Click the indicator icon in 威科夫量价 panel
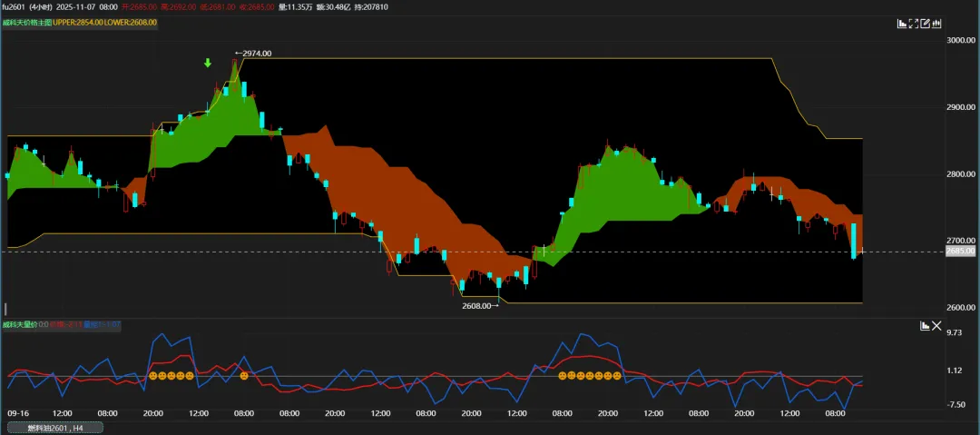This screenshot has width=980, height=435. [x=926, y=325]
